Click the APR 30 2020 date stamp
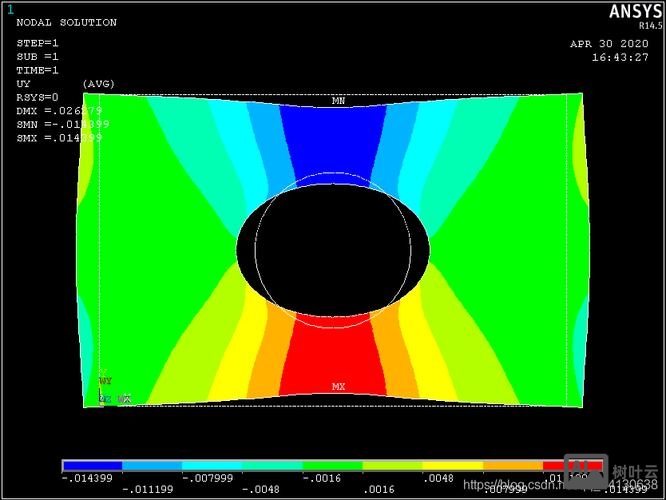This screenshot has height=500, width=666. coord(608,43)
